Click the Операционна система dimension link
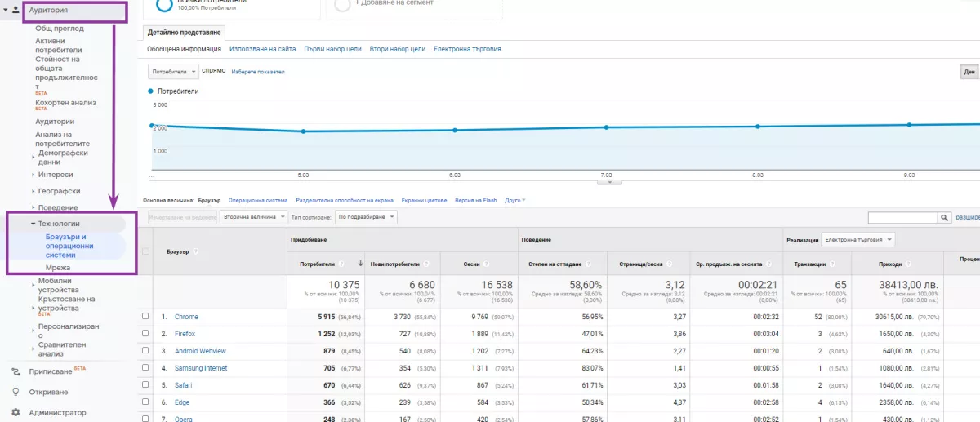980x422 pixels. [258, 200]
